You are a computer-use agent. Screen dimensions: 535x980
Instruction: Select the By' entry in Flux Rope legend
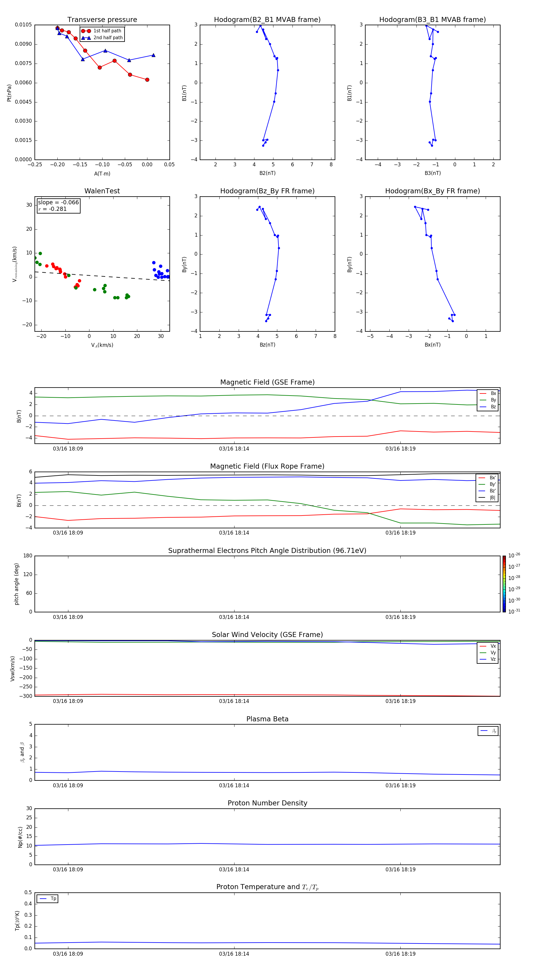point(487,484)
